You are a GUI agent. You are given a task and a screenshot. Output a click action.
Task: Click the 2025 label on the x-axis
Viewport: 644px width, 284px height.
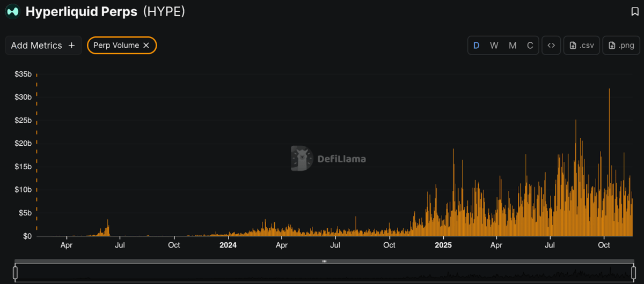coord(443,245)
